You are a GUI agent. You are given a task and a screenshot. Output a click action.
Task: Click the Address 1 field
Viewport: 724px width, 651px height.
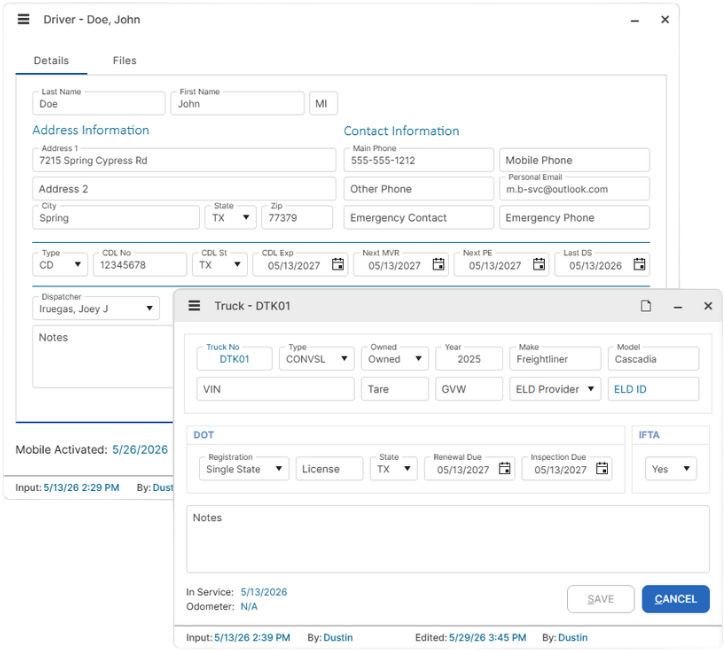pyautogui.click(x=184, y=160)
